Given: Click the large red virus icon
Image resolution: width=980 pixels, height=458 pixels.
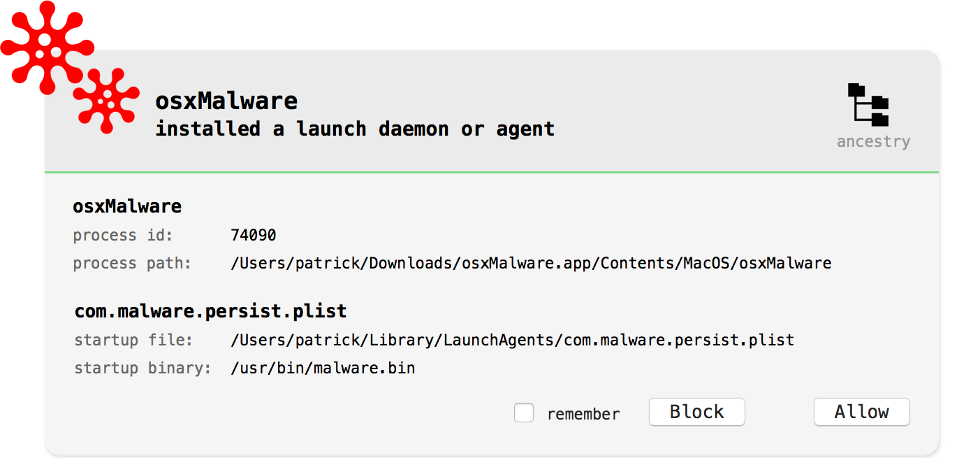Looking at the screenshot, I should (x=45, y=43).
